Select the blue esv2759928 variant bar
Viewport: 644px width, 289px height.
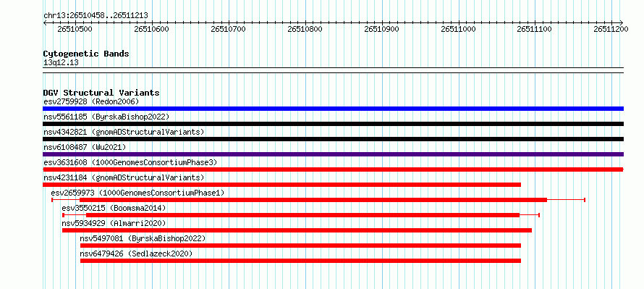click(x=333, y=109)
